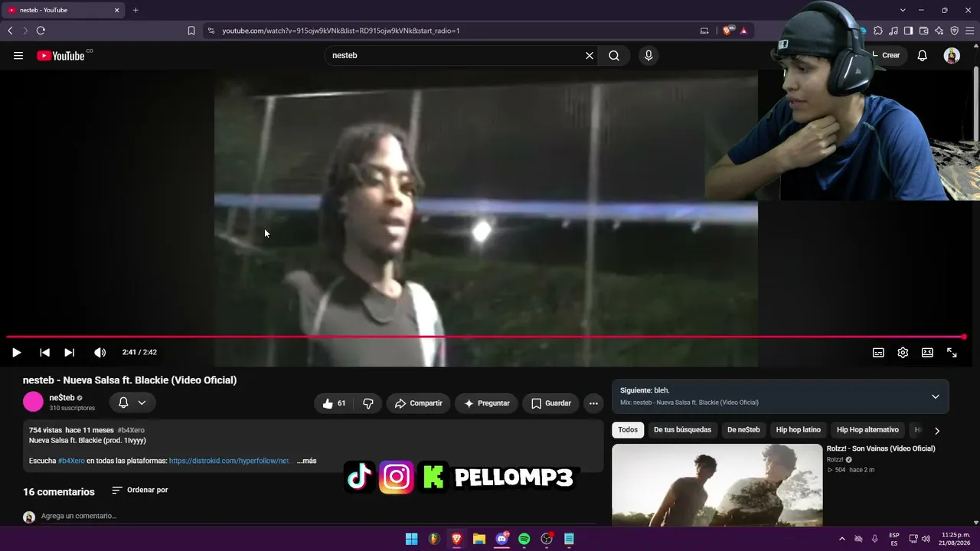
Task: Select the De tus búsquedas chip
Action: [682, 430]
